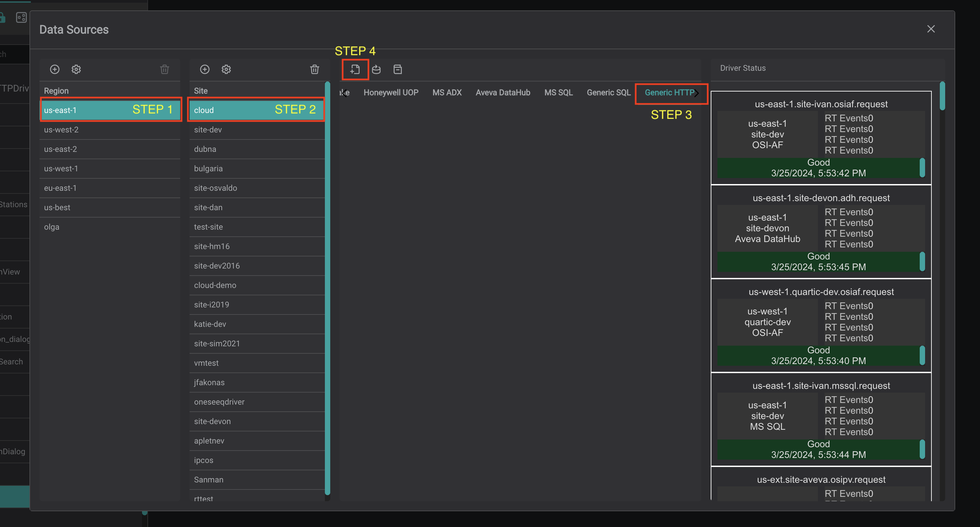Select the site-dev2016 site
Screen dimensions: 980x527
[x=257, y=266]
